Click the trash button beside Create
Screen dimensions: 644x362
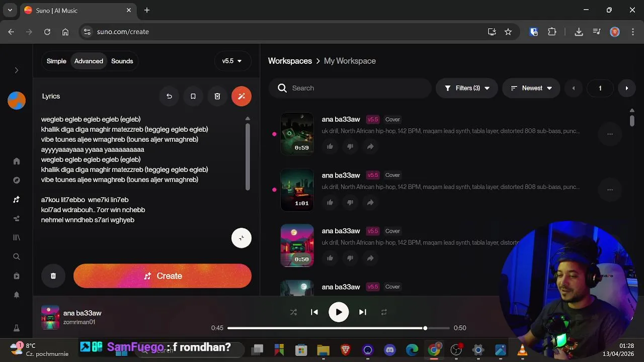[x=53, y=276]
